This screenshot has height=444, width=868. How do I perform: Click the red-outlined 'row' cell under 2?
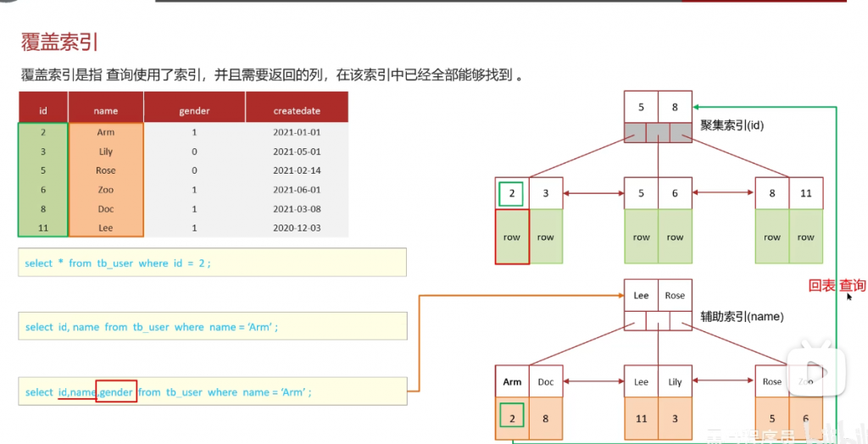[511, 237]
